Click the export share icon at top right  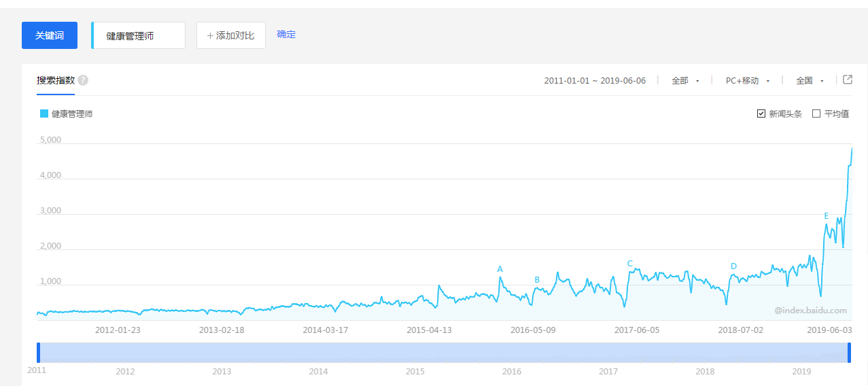tap(848, 80)
